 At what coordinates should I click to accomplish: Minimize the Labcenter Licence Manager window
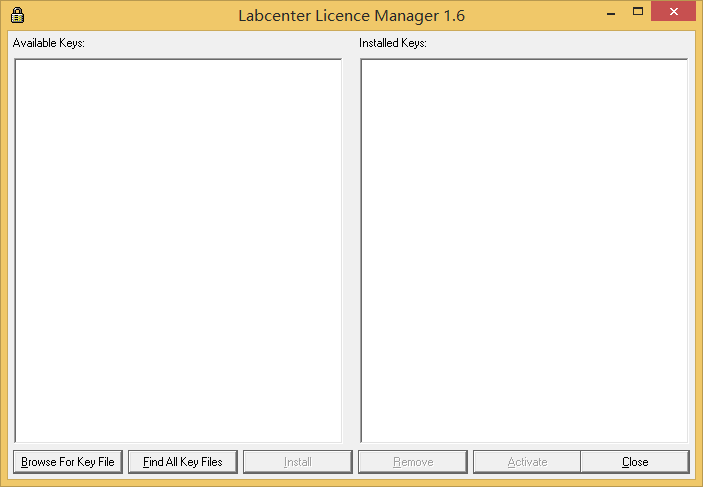pyautogui.click(x=611, y=12)
